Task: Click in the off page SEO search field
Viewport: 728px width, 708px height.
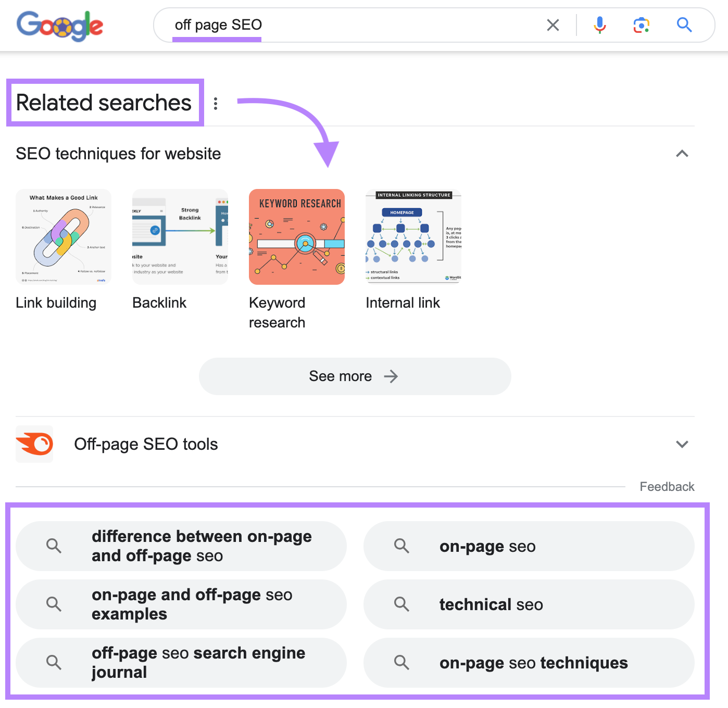Action: [344, 25]
